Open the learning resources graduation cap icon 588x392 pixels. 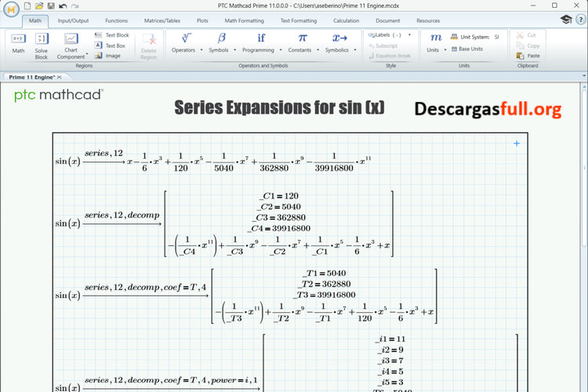[566, 19]
